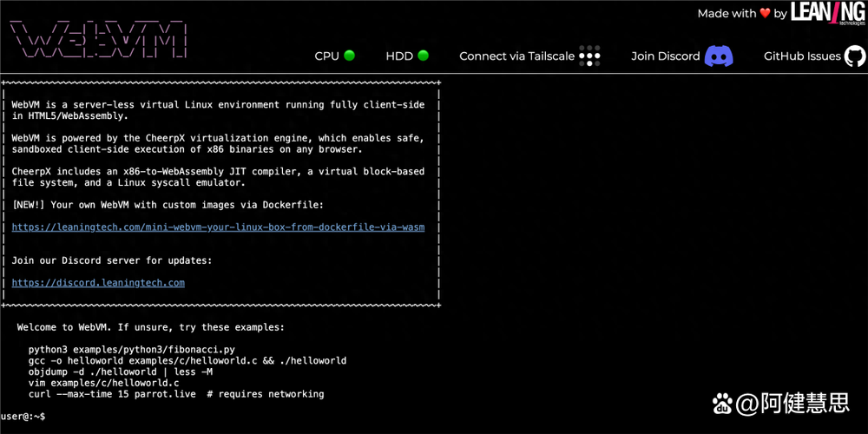Image resolution: width=868 pixels, height=434 pixels.
Task: Click the HDD label text
Action: [399, 56]
